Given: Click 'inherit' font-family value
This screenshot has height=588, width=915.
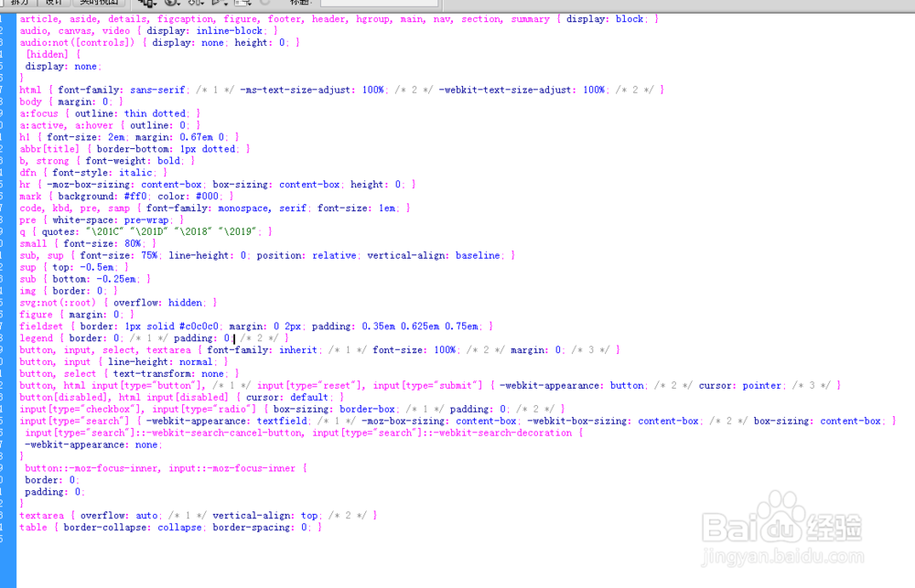Looking at the screenshot, I should pos(297,350).
